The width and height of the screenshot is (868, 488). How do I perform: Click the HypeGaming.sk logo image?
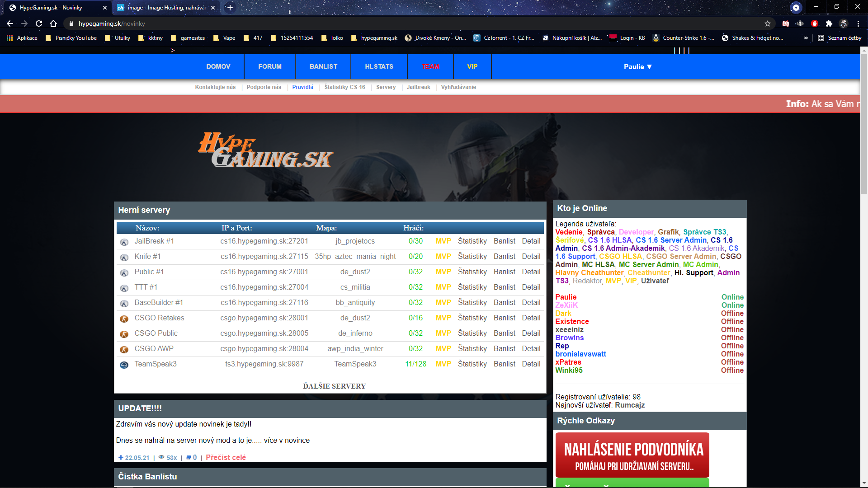point(265,150)
